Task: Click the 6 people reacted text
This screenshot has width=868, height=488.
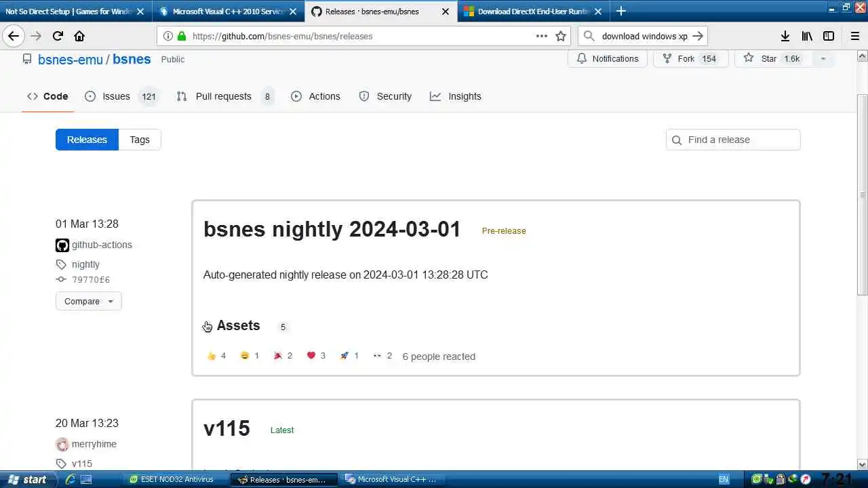Action: point(439,357)
